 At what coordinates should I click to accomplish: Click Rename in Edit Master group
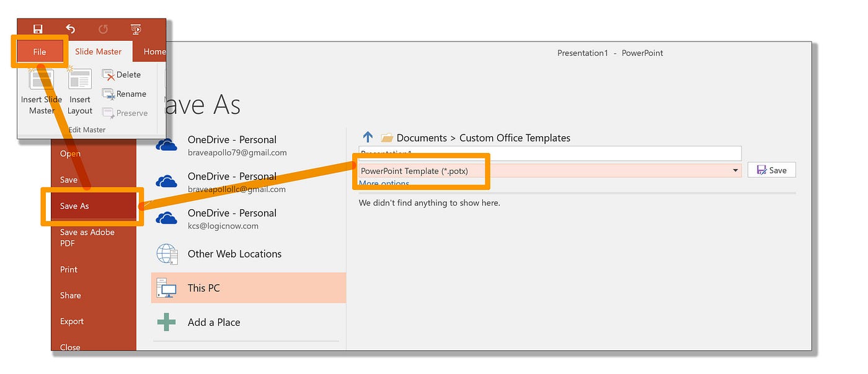point(125,94)
